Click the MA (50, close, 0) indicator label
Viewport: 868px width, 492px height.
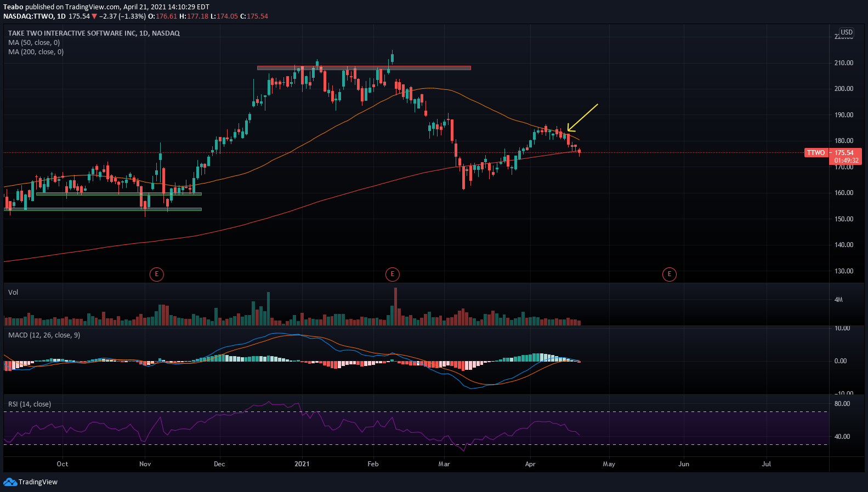(34, 42)
